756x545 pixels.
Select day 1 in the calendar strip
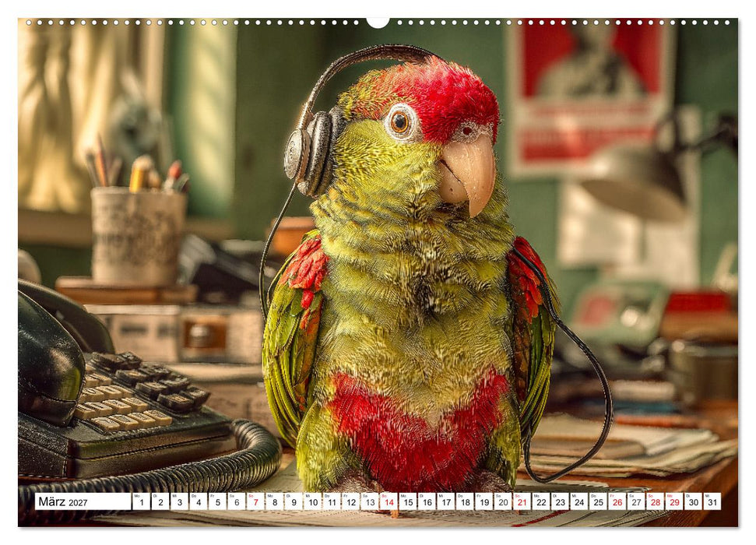(141, 501)
